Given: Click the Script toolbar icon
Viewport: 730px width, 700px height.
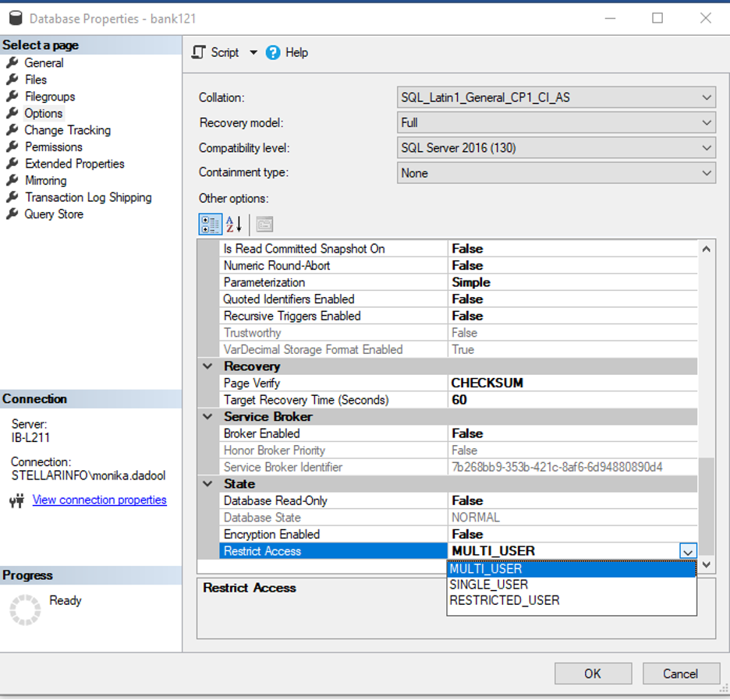Looking at the screenshot, I should 199,52.
